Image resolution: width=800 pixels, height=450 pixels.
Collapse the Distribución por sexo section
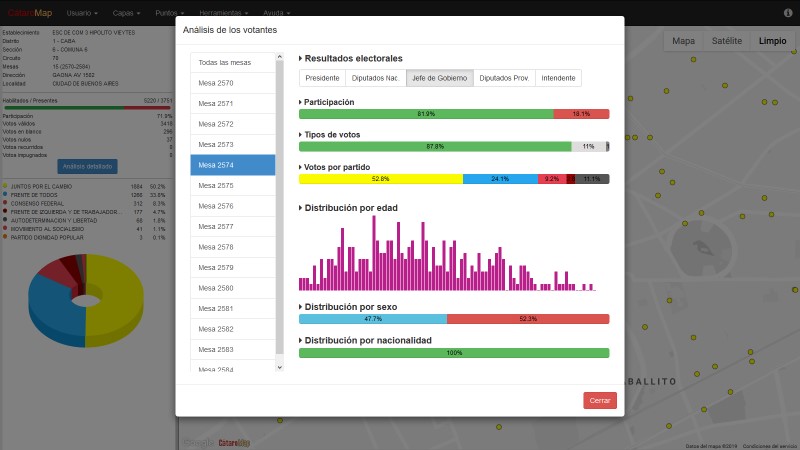[x=348, y=307]
